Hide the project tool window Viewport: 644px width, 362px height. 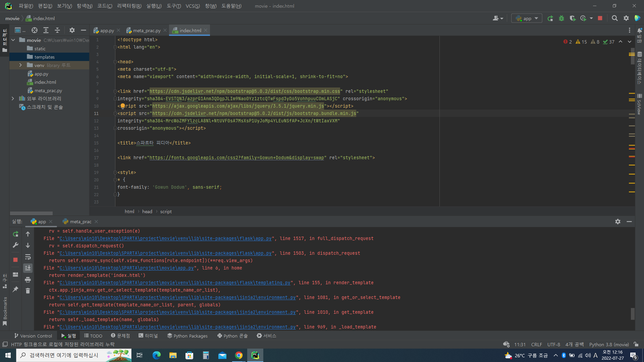tap(84, 31)
